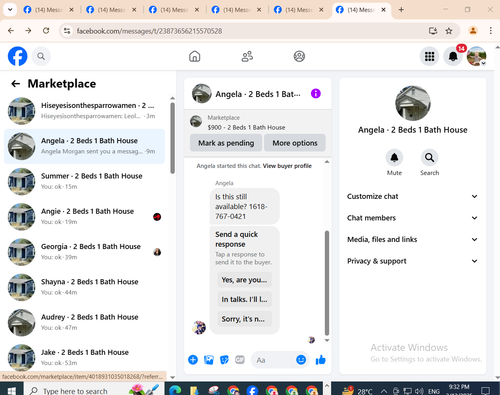Click the browser address bar URL
This screenshot has width=500, height=395.
pyautogui.click(x=149, y=31)
